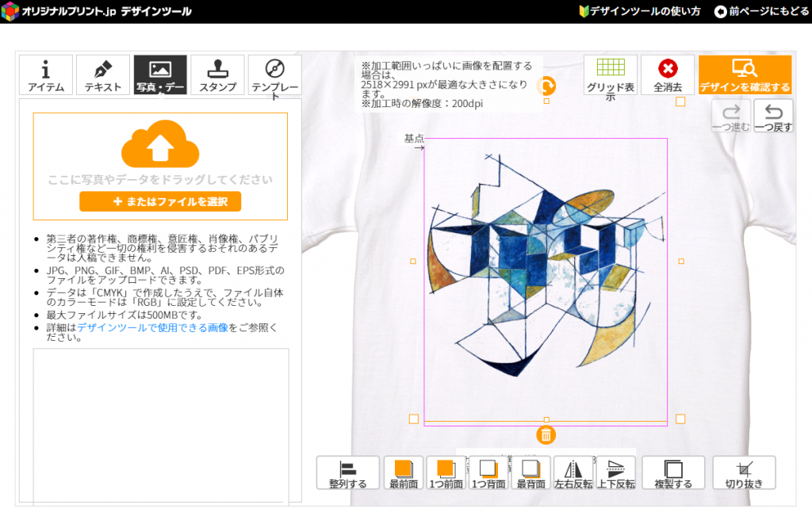Screen dimensions: 812x516
Task: Move artwork forward with 1つ前面
Action: click(x=446, y=472)
